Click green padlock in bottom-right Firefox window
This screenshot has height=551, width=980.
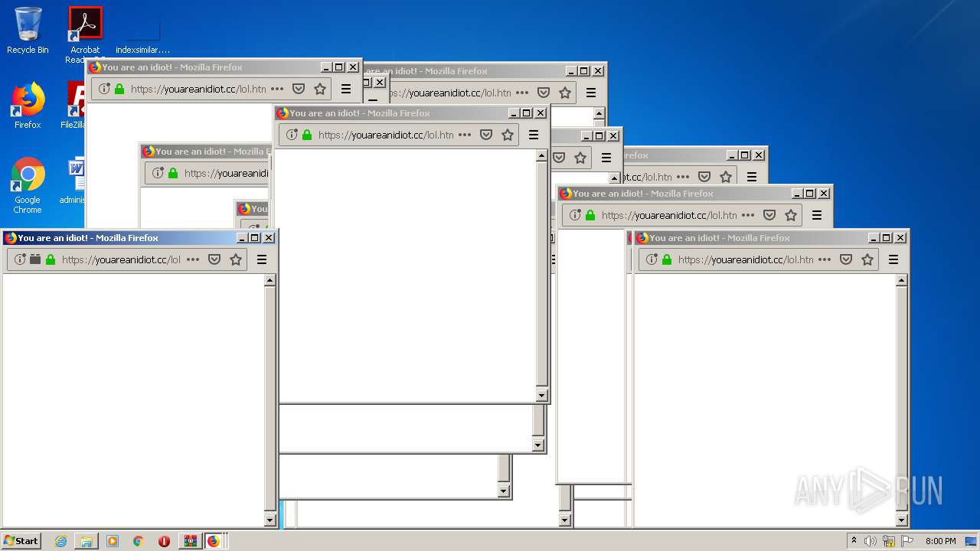tap(667, 259)
